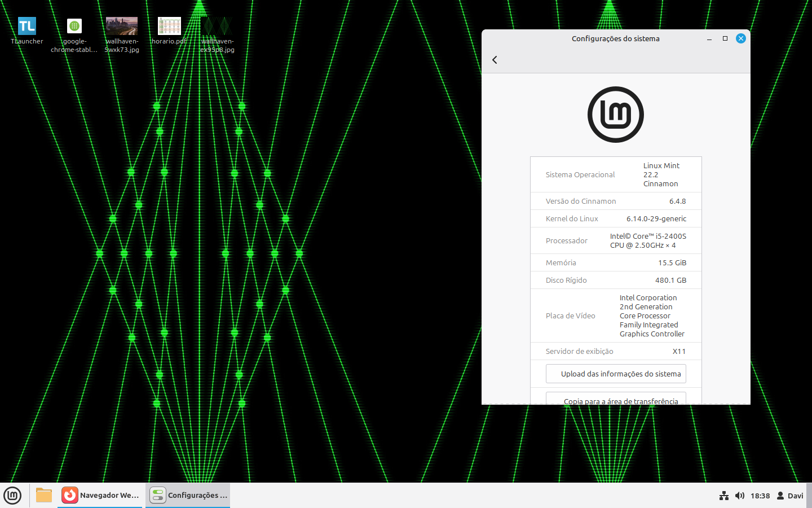Viewport: 812px width, 508px height.
Task: Select the horario.pdf desktop file
Action: click(169, 27)
